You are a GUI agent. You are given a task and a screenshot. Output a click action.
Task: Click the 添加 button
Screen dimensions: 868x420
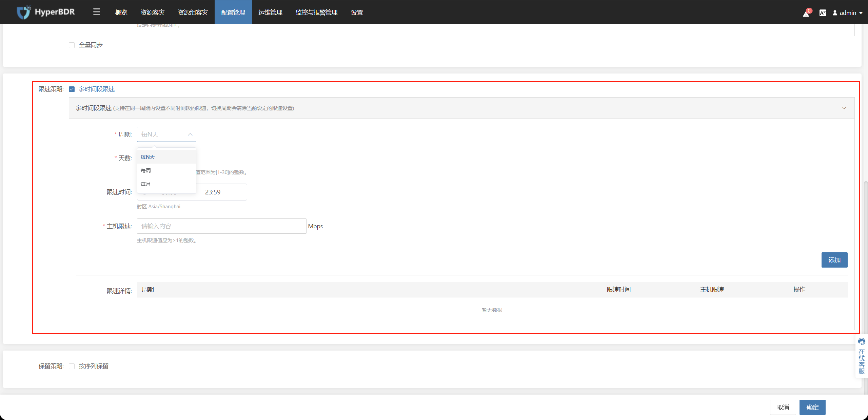pyautogui.click(x=834, y=260)
